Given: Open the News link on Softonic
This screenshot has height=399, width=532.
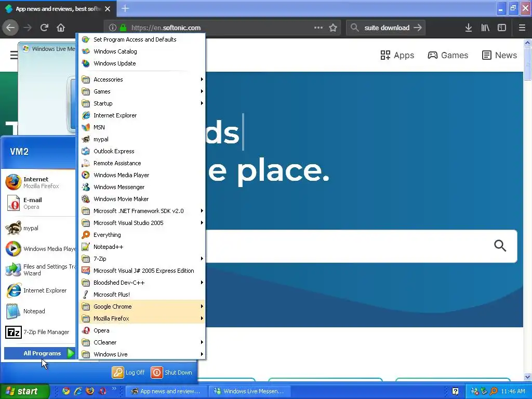Looking at the screenshot, I should (x=499, y=55).
